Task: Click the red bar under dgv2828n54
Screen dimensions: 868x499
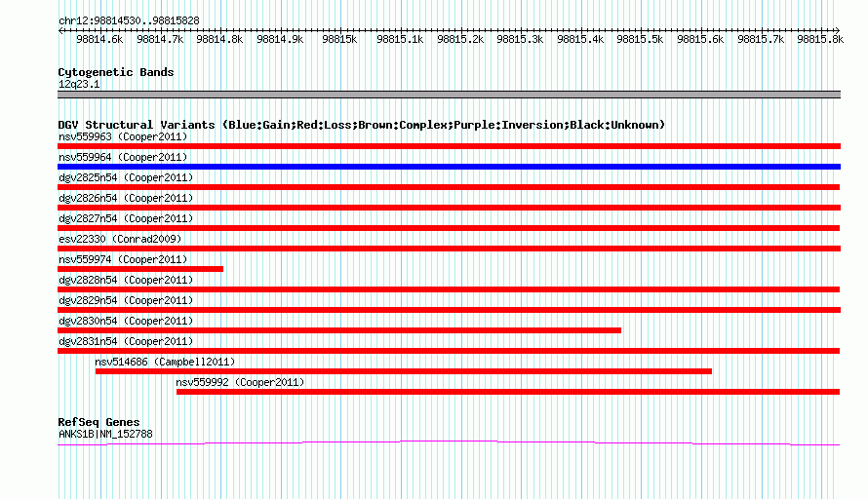Action: click(x=449, y=289)
